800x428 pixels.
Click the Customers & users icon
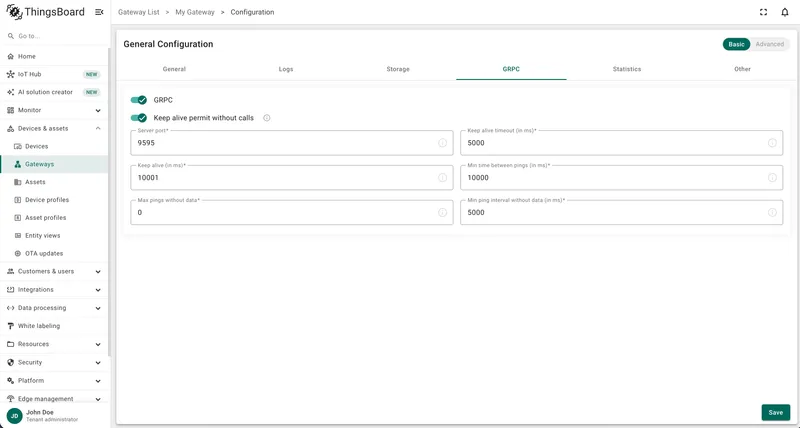(x=11, y=271)
